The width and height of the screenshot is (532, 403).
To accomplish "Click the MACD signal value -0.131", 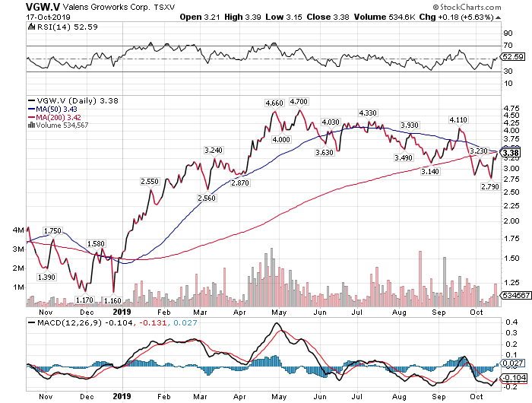I will [153, 322].
